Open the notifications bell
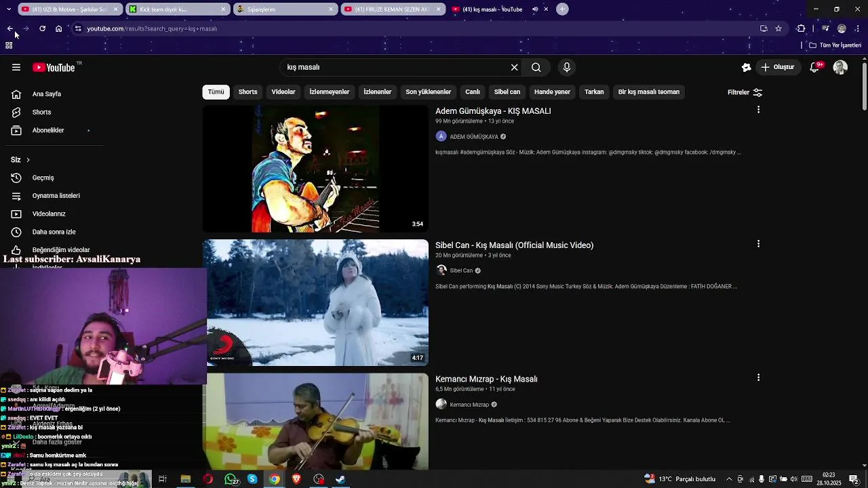The width and height of the screenshot is (868, 488). (x=815, y=67)
